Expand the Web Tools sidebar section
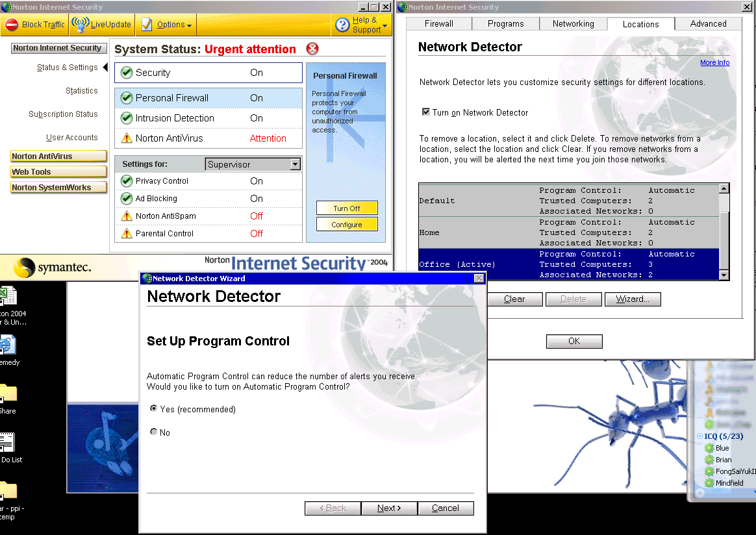The width and height of the screenshot is (756, 535). [58, 171]
